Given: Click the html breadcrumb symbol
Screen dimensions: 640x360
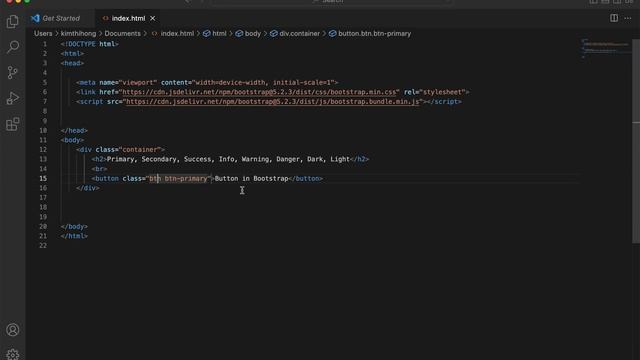Looking at the screenshot, I should (215, 33).
